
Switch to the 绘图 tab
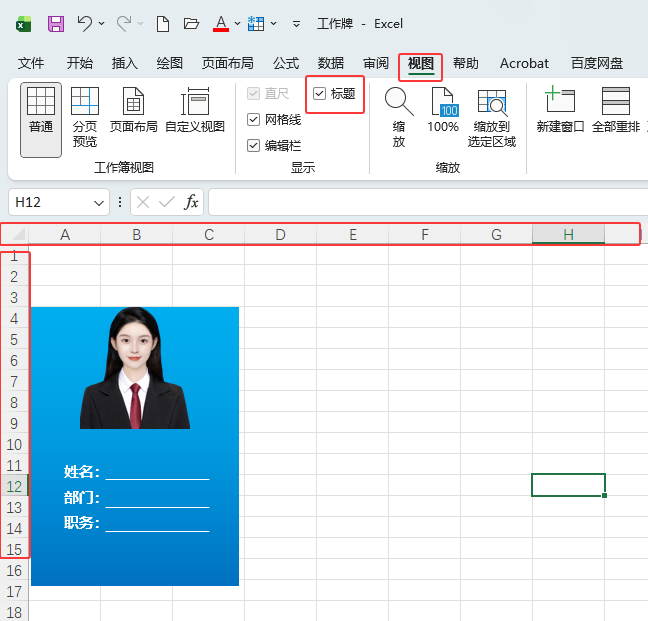[169, 63]
